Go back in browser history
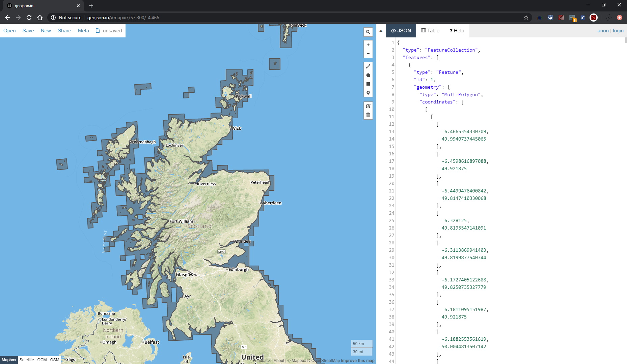 [x=7, y=18]
